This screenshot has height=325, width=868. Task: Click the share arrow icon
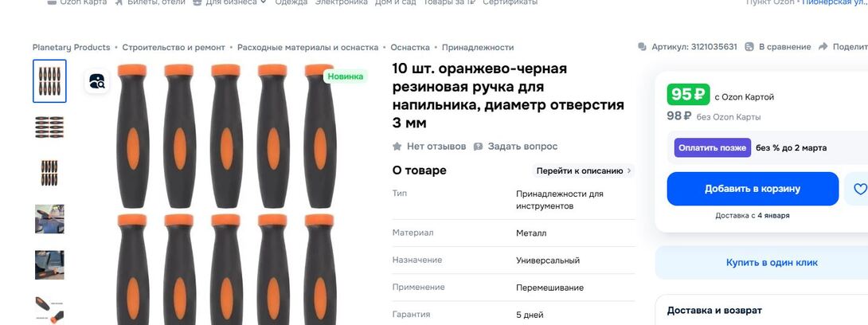click(x=823, y=47)
